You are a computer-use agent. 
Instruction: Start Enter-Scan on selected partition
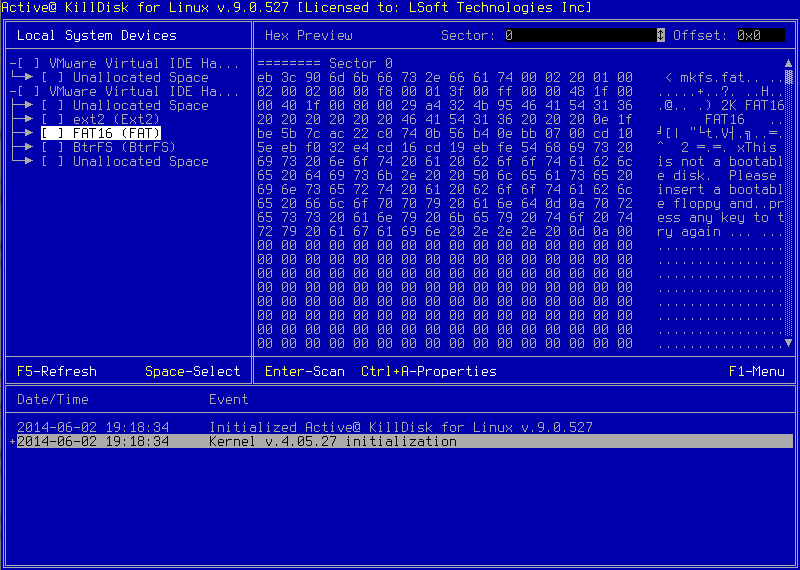tap(304, 371)
